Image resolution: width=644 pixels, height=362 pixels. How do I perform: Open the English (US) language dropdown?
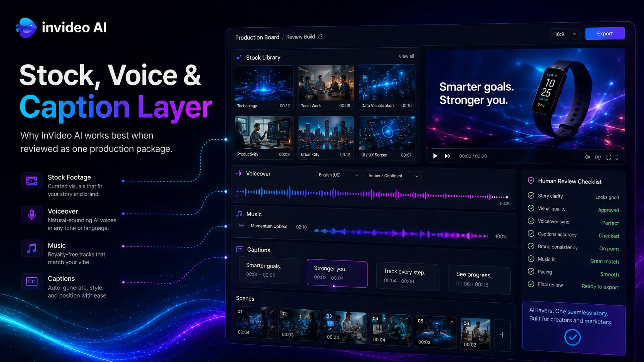point(339,175)
